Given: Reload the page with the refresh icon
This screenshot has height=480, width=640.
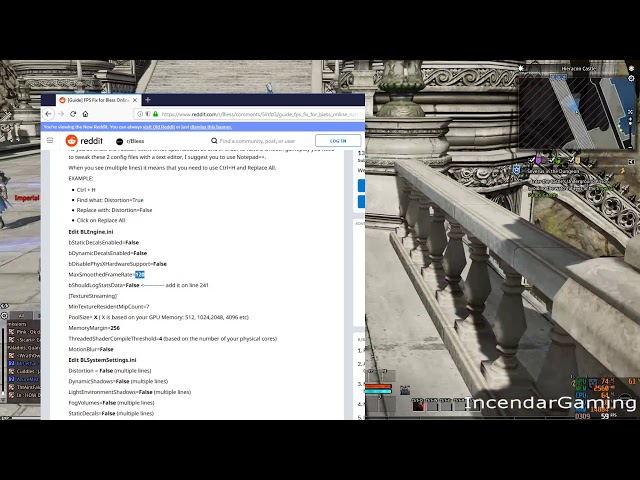Looking at the screenshot, I should 72,114.
